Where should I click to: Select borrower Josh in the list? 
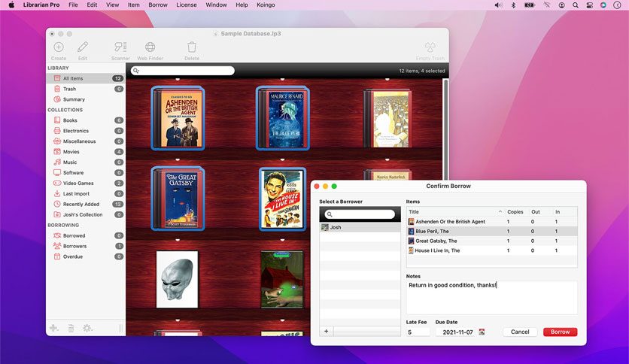(x=360, y=227)
